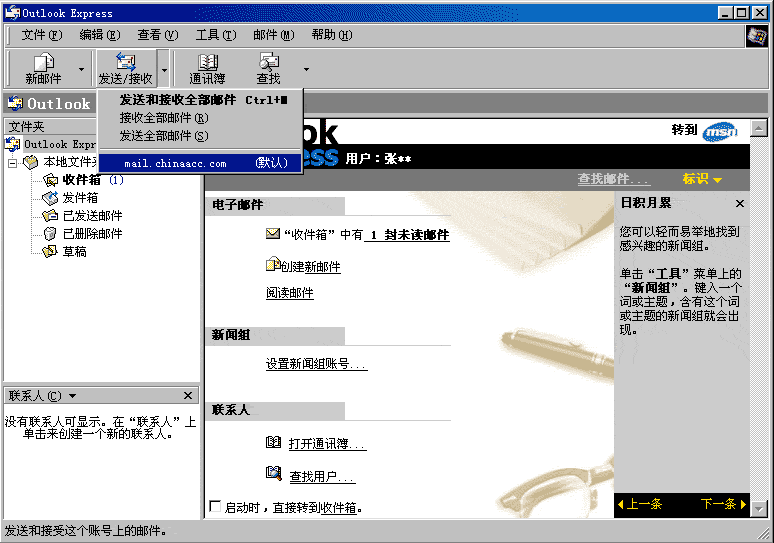The height and width of the screenshot is (543, 774).
Task: Click the dropdown arrow next to 发送/接收
Action: coord(164,69)
